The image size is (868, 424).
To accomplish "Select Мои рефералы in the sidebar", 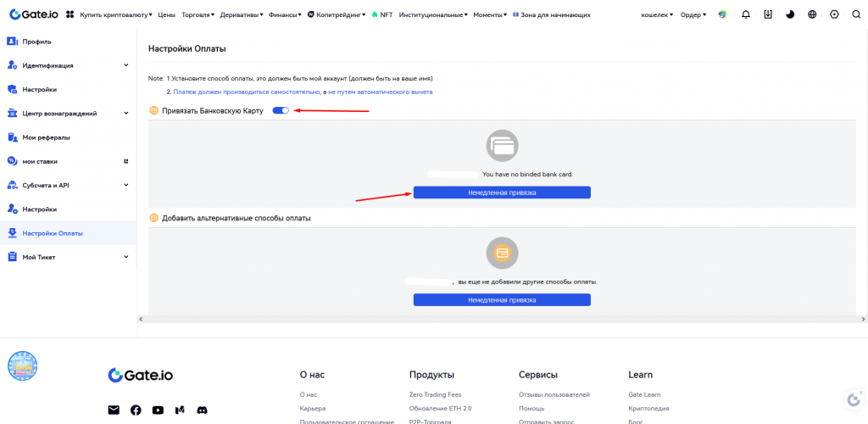I will coord(46,137).
